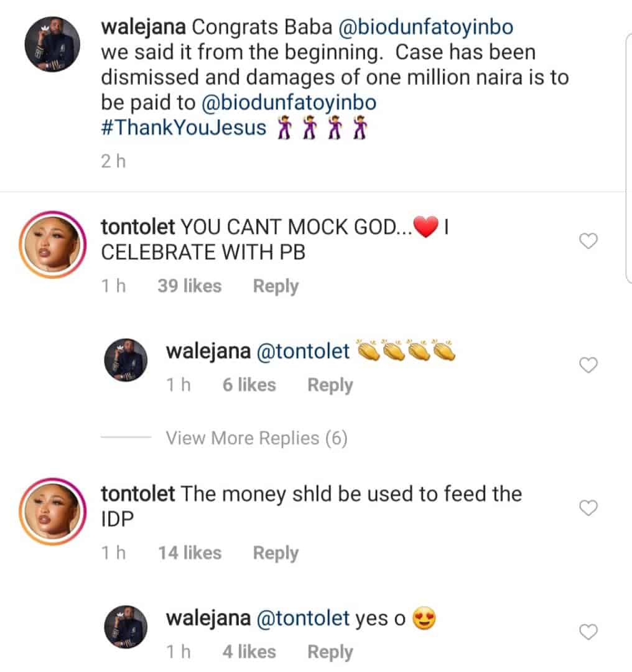This screenshot has height=672, width=632.
Task: Open walejana's avatar on 'yes o' reply
Action: click(x=125, y=627)
